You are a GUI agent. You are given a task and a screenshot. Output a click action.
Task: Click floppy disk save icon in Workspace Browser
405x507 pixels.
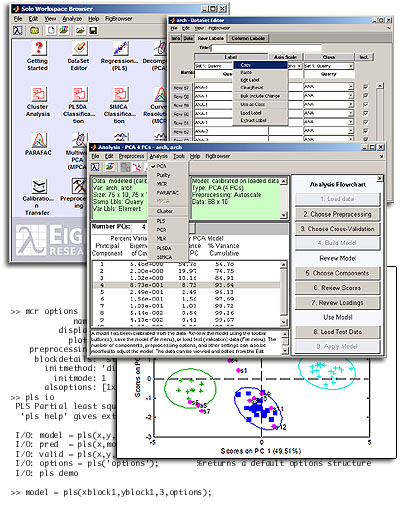coord(93,31)
